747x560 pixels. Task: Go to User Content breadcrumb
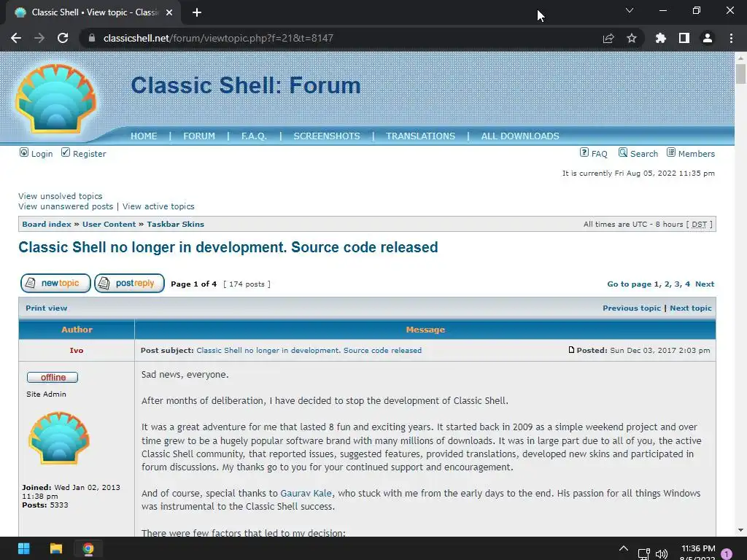(x=109, y=225)
